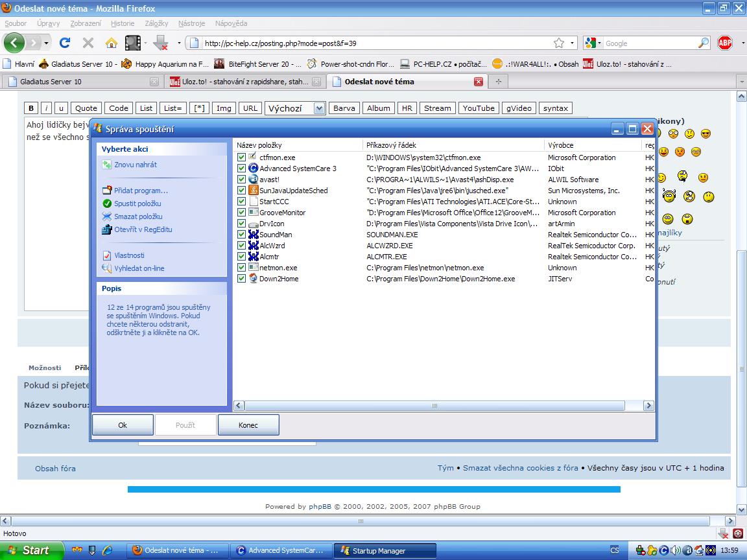747x560 pixels.
Task: Open the Záložky menu
Action: (x=156, y=23)
